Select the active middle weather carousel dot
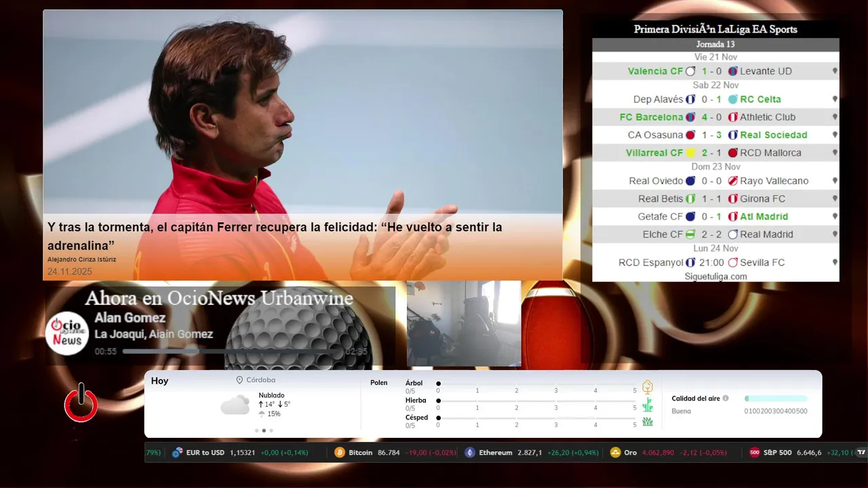 click(x=264, y=430)
